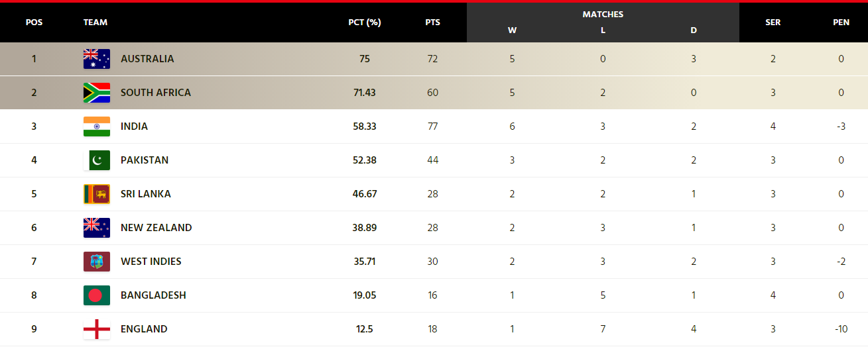Viewport: 868px width, 349px height.
Task: Click the England flag icon
Action: pos(96,329)
